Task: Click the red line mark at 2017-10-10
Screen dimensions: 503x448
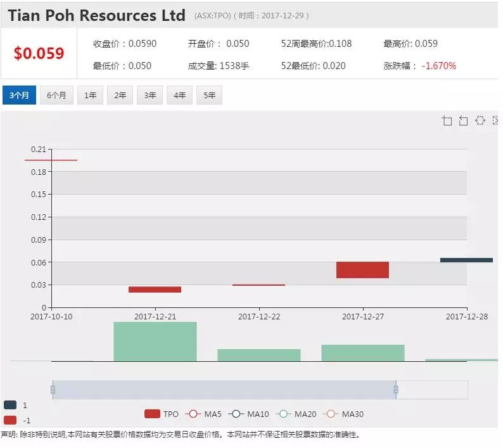Action: coord(51,160)
